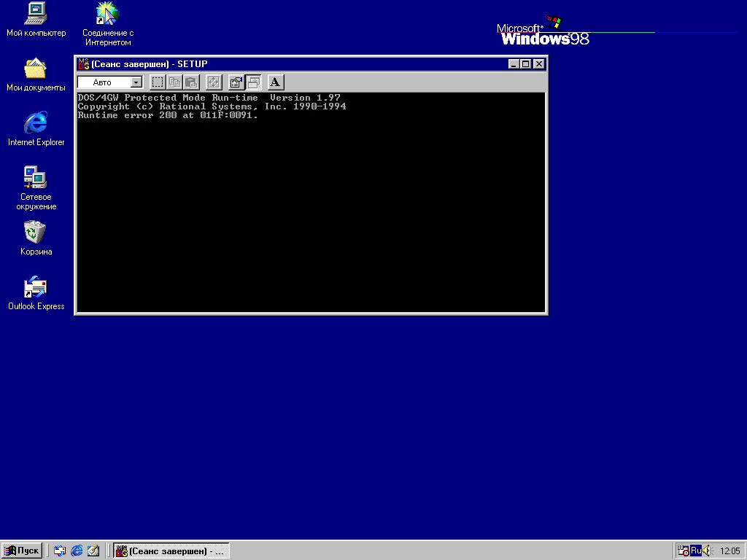Screen dimensions: 747x560
Task: Click the volume speaker tray icon
Action: click(x=707, y=551)
